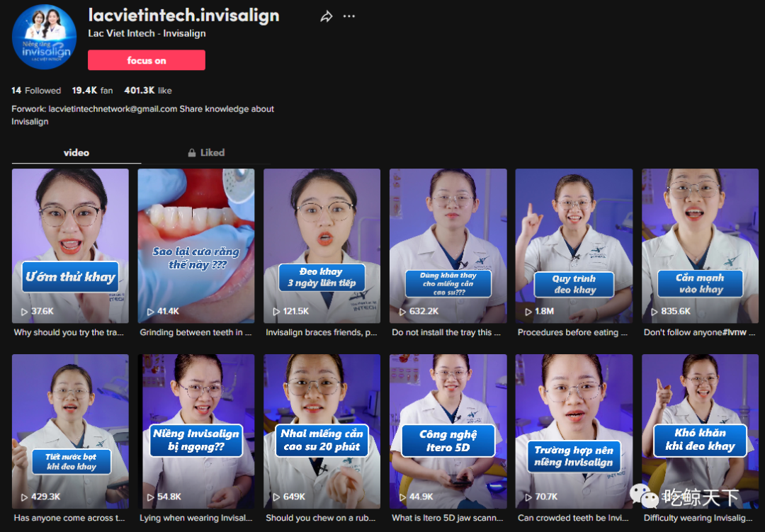Screen dimensions: 765x532
Task: Click caption 'Lying when wearing Invisal...'
Action: click(x=196, y=518)
